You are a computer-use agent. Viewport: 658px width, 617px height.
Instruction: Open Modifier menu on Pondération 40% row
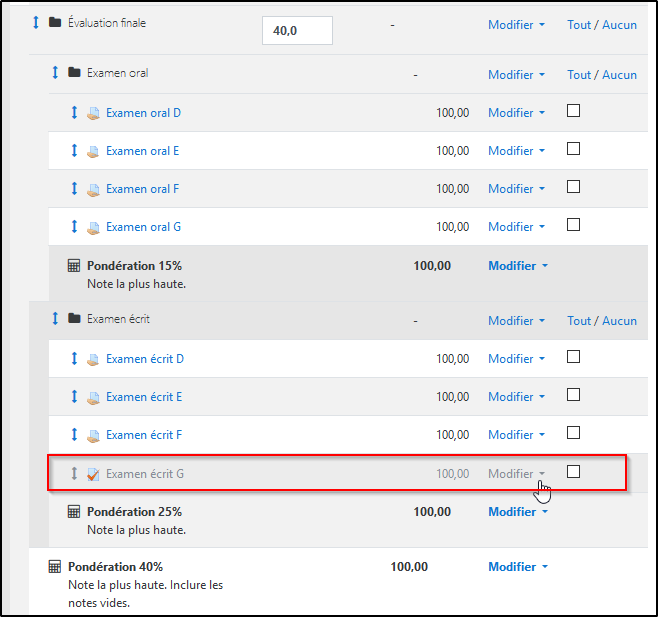pyautogui.click(x=518, y=567)
